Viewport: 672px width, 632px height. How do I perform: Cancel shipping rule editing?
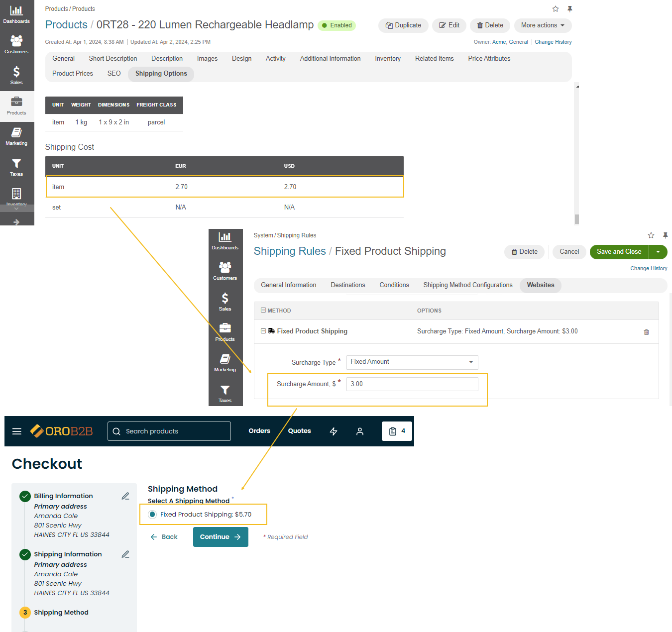coord(569,252)
